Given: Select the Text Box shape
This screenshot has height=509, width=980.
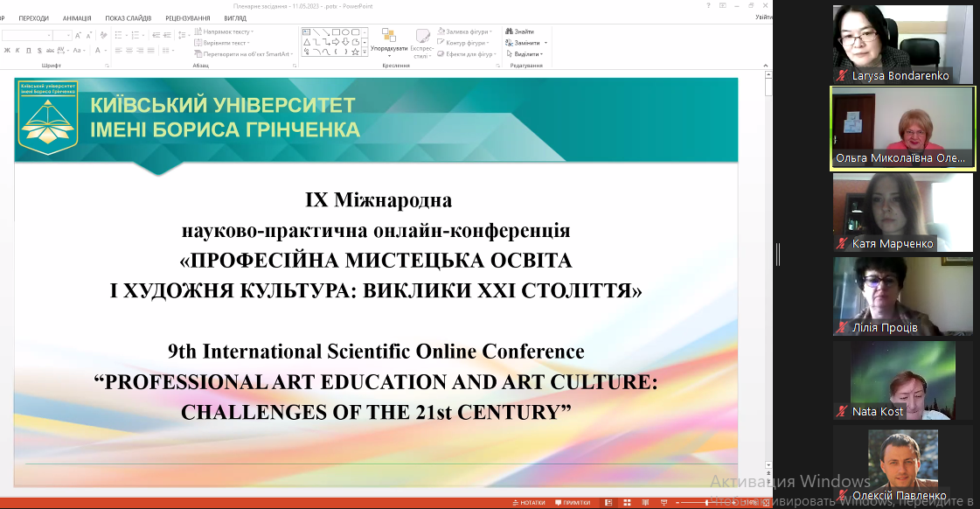Looking at the screenshot, I should coord(306,31).
